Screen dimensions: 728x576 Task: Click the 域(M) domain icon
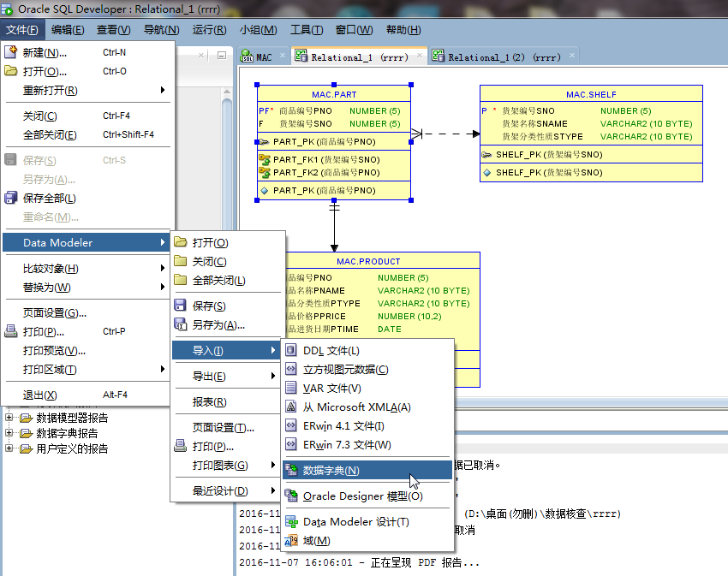pos(291,541)
